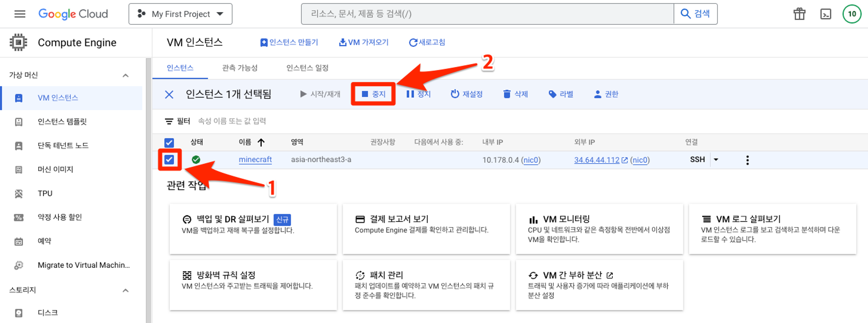868x323 pixels.
Task: Click the 삭제 delete button
Action: (x=516, y=94)
